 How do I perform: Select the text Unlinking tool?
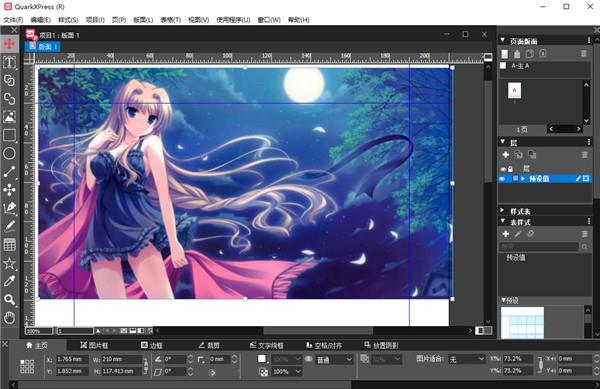click(9, 99)
